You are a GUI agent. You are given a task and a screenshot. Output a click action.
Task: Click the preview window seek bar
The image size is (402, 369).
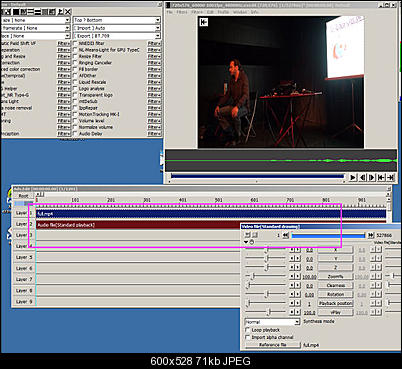click(x=257, y=176)
